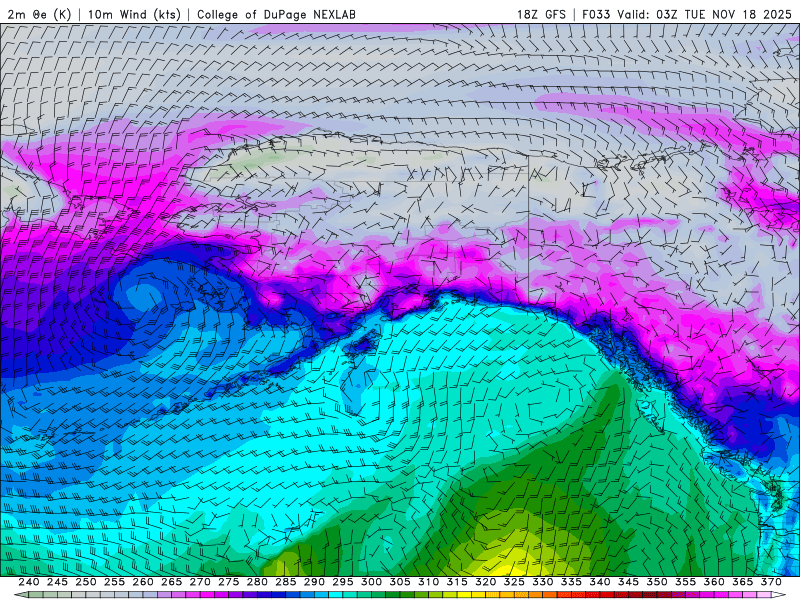Click the 305 colorbar value label
The image size is (800, 600).
point(400,582)
